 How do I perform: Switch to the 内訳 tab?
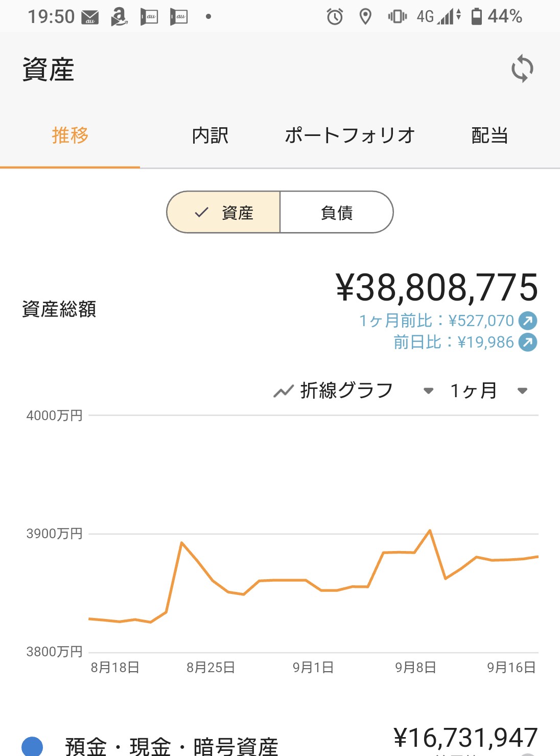(210, 135)
